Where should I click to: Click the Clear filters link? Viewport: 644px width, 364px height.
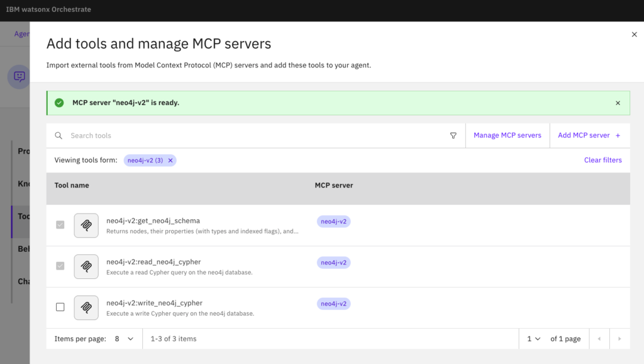[602, 160]
